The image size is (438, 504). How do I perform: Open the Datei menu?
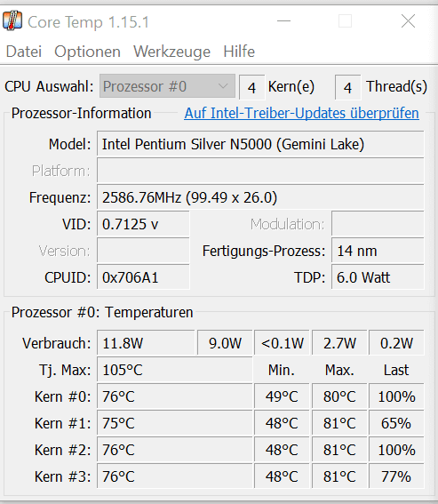[x=24, y=52]
